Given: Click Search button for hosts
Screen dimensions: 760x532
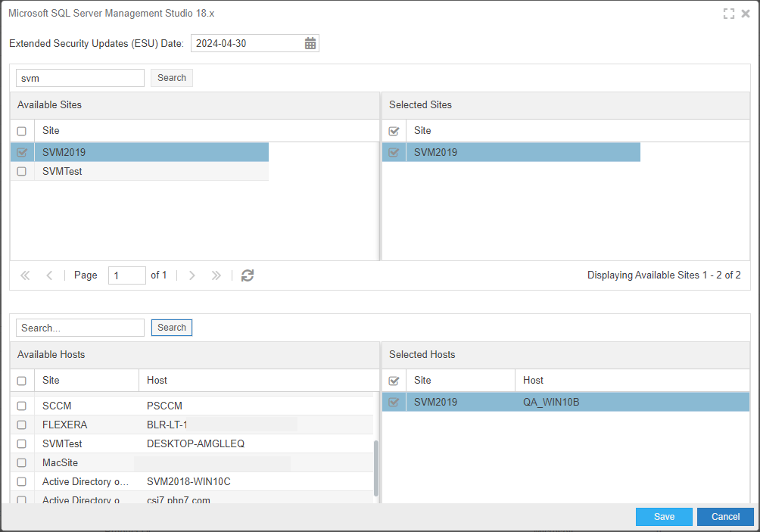Looking at the screenshot, I should click(x=172, y=328).
